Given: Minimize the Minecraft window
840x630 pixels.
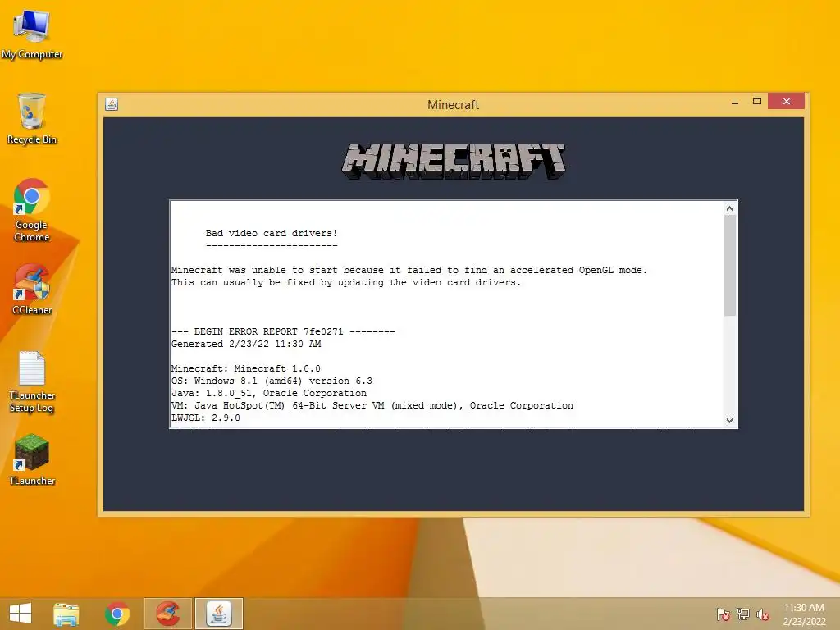Looking at the screenshot, I should pyautogui.click(x=735, y=102).
